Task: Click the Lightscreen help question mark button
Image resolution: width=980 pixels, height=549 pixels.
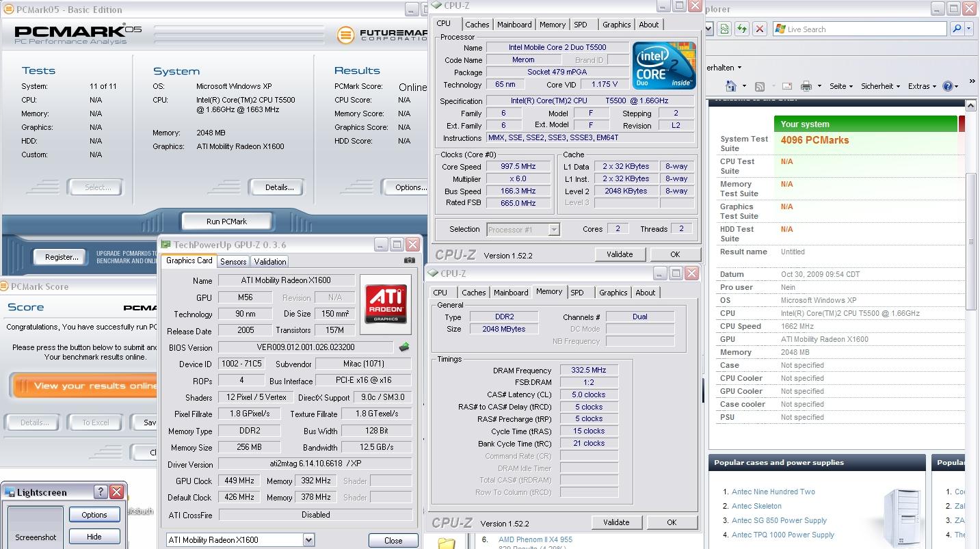Action: point(100,492)
